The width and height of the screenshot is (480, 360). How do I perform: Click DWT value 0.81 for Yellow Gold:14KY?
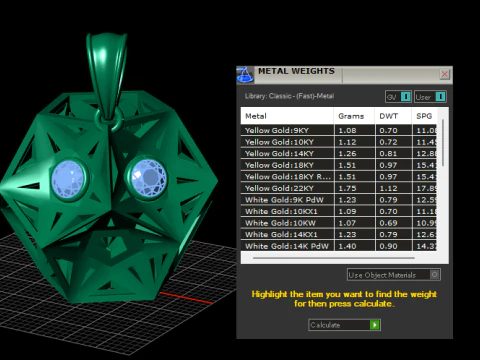pos(388,154)
